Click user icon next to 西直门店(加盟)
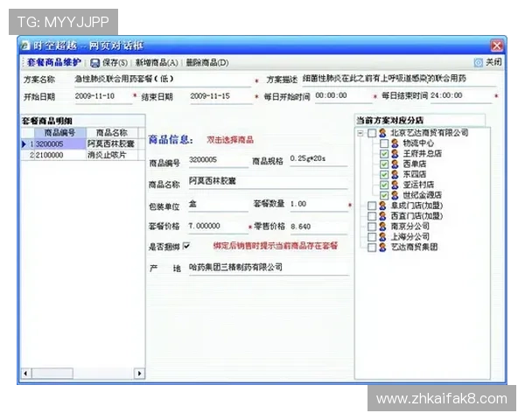This screenshot has width=525, height=420. tap(382, 216)
